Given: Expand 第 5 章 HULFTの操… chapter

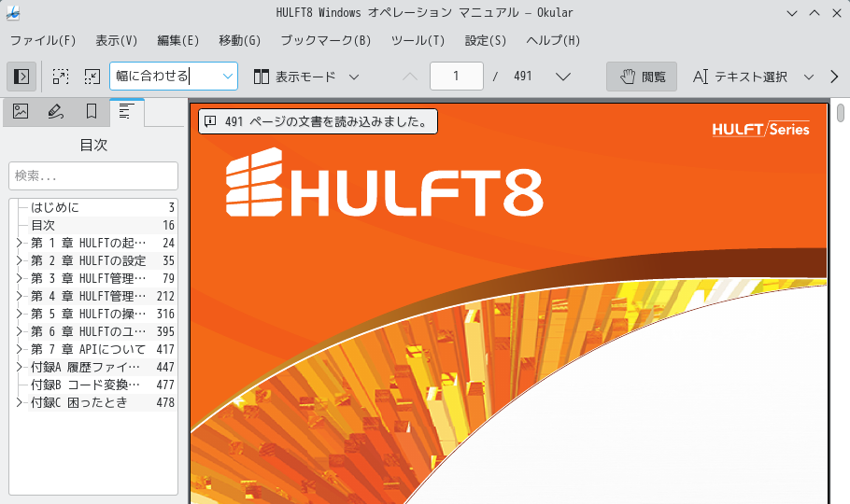Looking at the screenshot, I should pyautogui.click(x=19, y=314).
